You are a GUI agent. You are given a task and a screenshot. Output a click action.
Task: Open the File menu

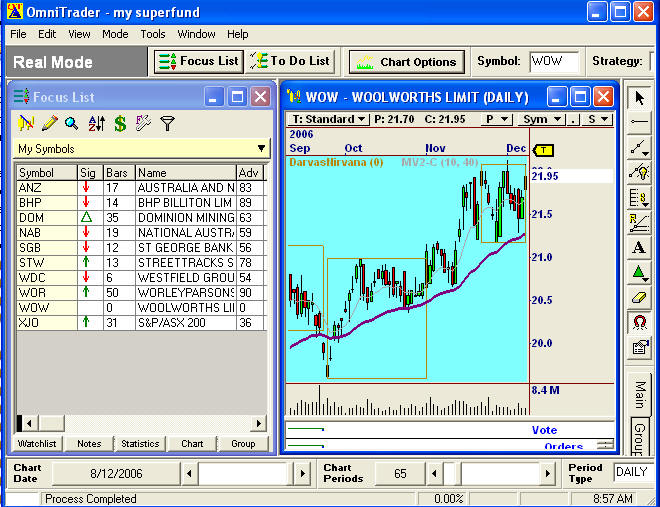click(18, 34)
